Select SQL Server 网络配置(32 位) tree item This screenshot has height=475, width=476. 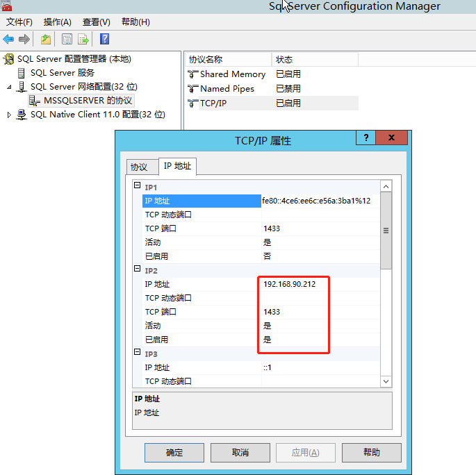click(x=84, y=87)
